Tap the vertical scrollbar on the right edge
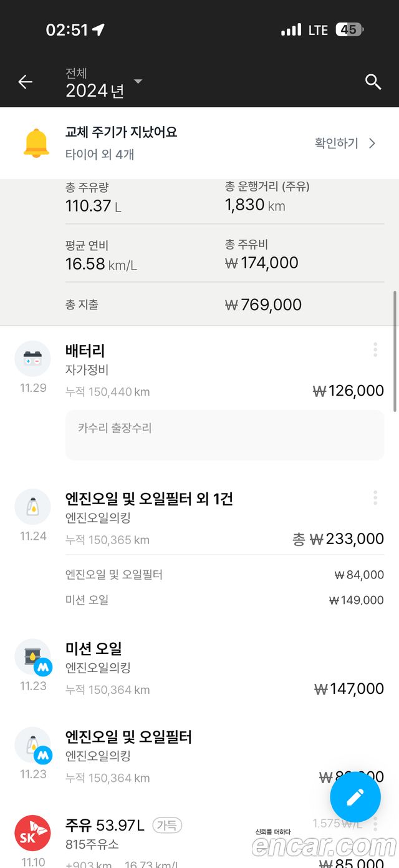The height and width of the screenshot is (868, 399). pyautogui.click(x=395, y=351)
